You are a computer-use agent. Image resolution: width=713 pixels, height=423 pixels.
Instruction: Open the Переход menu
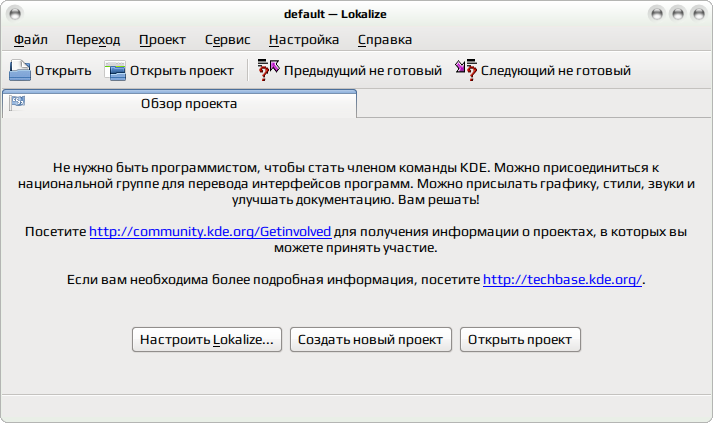tap(93, 40)
